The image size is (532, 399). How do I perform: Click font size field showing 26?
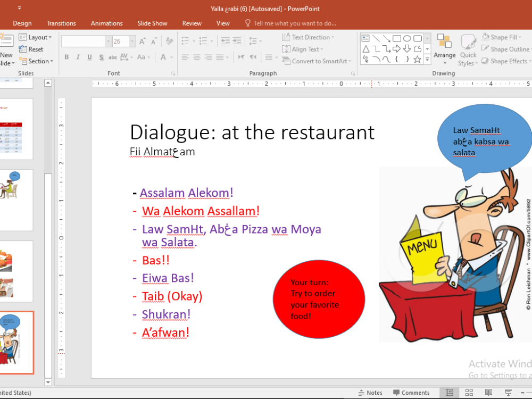(121, 41)
